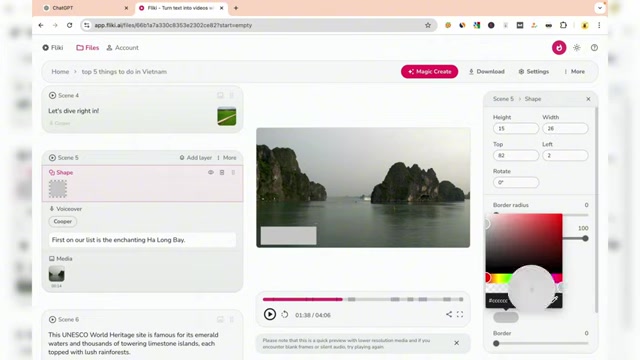Click the restart playback icon
The width and height of the screenshot is (640, 360).
coord(285,314)
